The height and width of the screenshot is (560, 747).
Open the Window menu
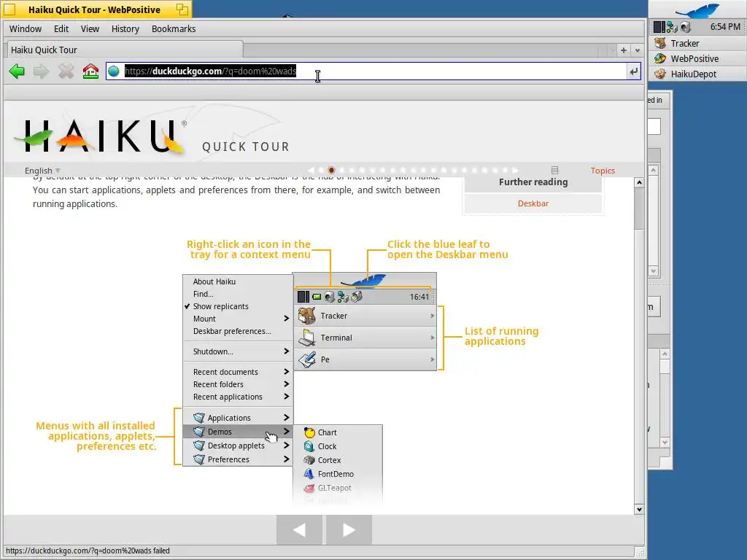click(26, 28)
